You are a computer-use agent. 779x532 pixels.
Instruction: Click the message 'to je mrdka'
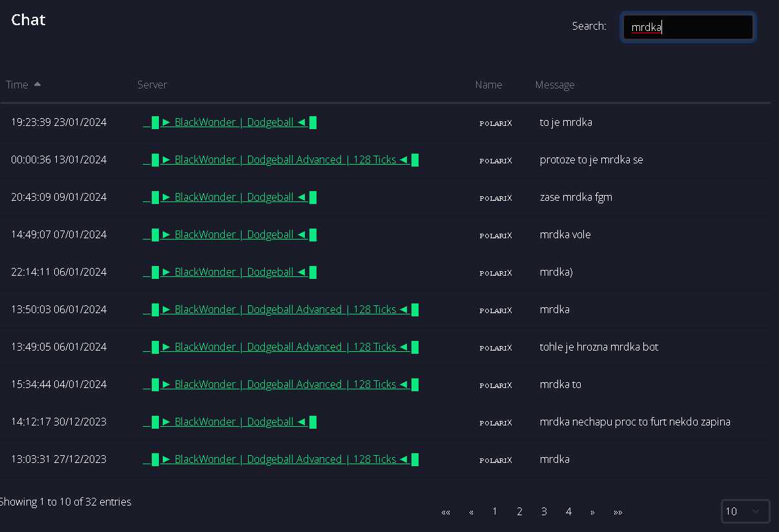(x=566, y=122)
